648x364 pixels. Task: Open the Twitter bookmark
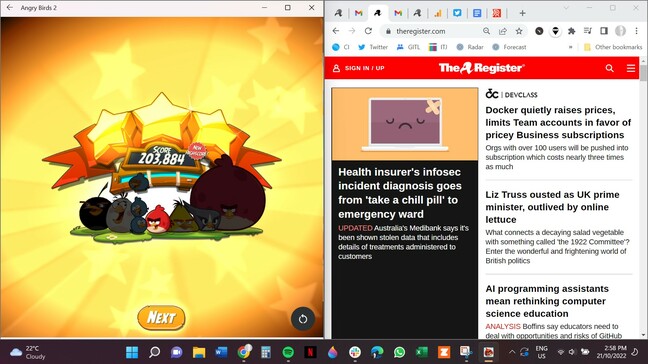(373, 47)
